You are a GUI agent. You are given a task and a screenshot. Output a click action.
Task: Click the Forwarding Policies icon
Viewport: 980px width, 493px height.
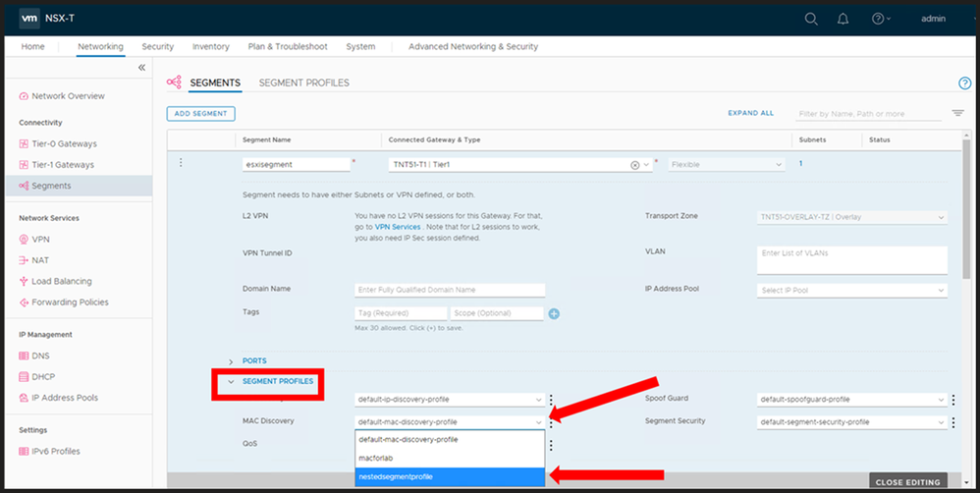coord(24,302)
